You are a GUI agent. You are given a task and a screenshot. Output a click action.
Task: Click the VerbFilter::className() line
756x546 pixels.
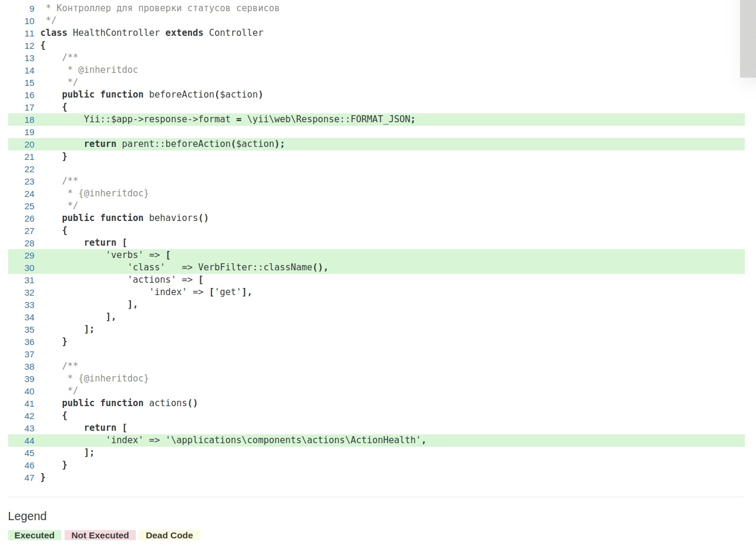tap(376, 268)
